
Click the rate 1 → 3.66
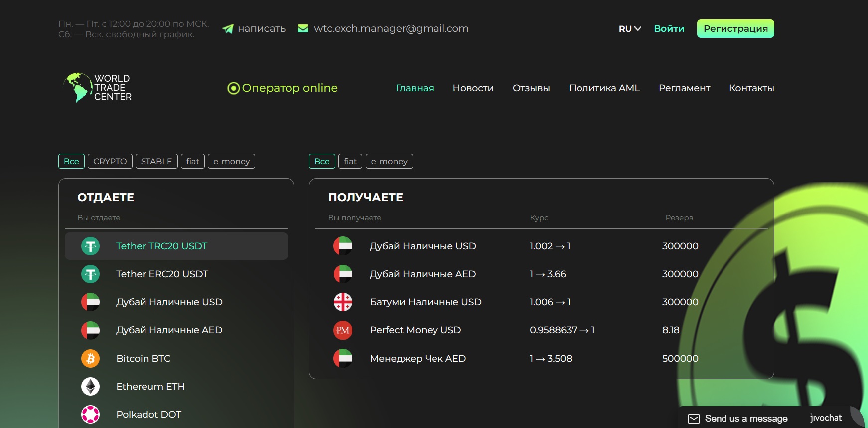548,274
